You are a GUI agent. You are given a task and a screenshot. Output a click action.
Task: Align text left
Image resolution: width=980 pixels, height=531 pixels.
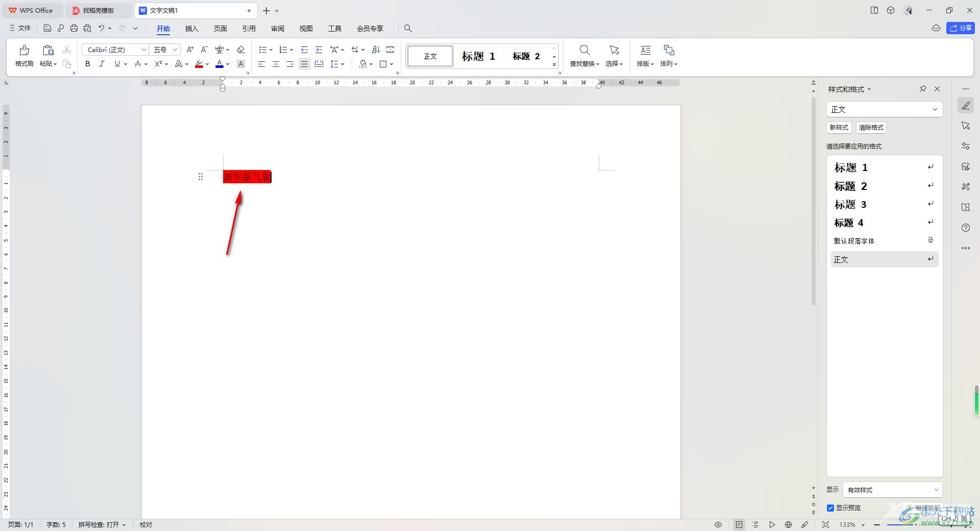tap(261, 64)
